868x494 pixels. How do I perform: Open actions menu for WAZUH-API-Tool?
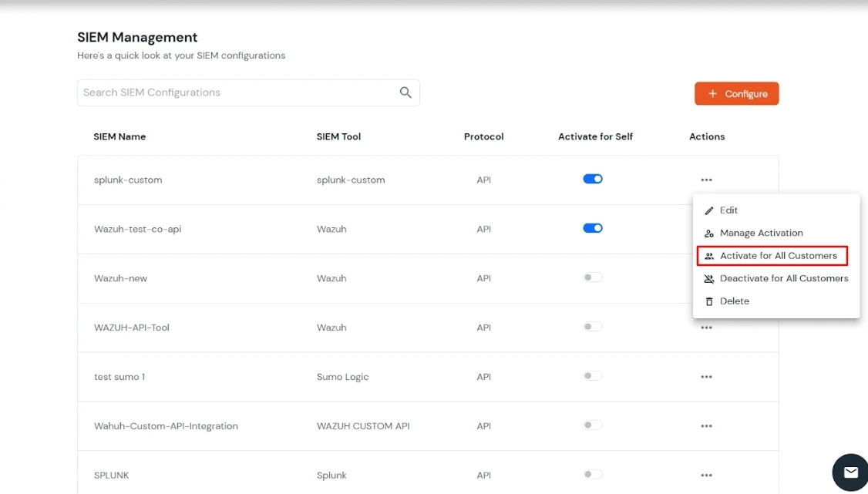point(706,327)
